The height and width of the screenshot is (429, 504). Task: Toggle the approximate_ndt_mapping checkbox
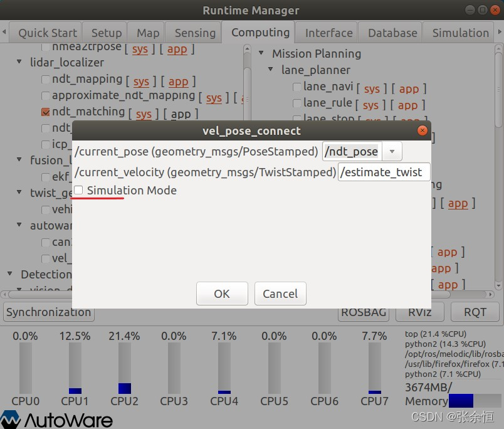(x=46, y=95)
